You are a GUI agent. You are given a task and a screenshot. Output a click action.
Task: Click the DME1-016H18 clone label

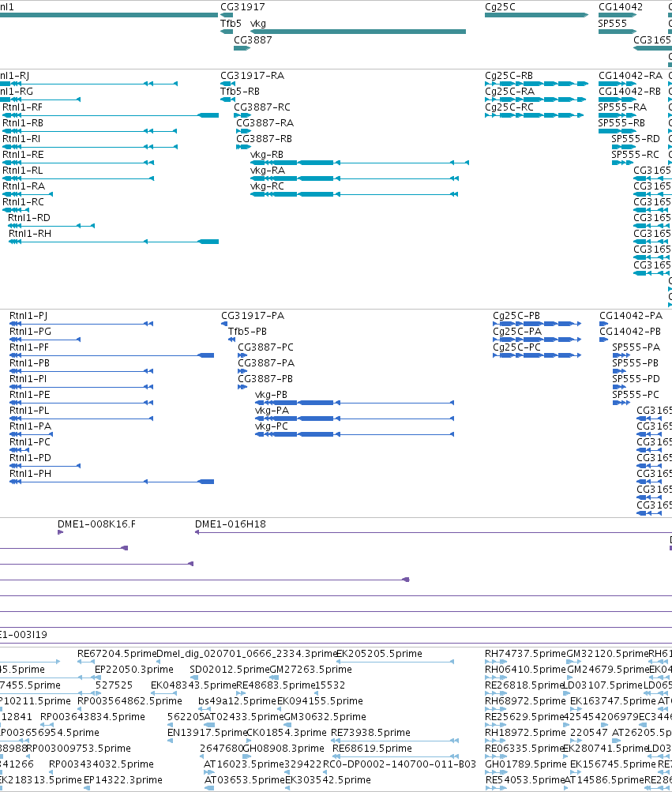click(x=231, y=524)
